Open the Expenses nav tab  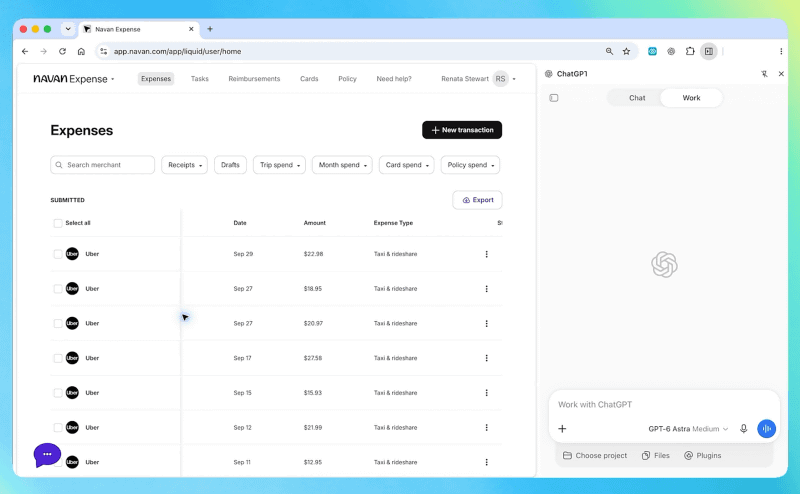click(156, 79)
